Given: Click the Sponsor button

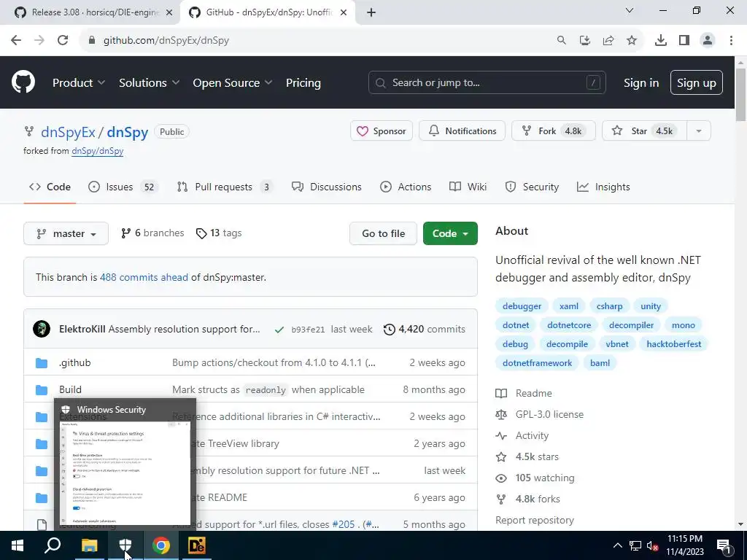Looking at the screenshot, I should (382, 131).
